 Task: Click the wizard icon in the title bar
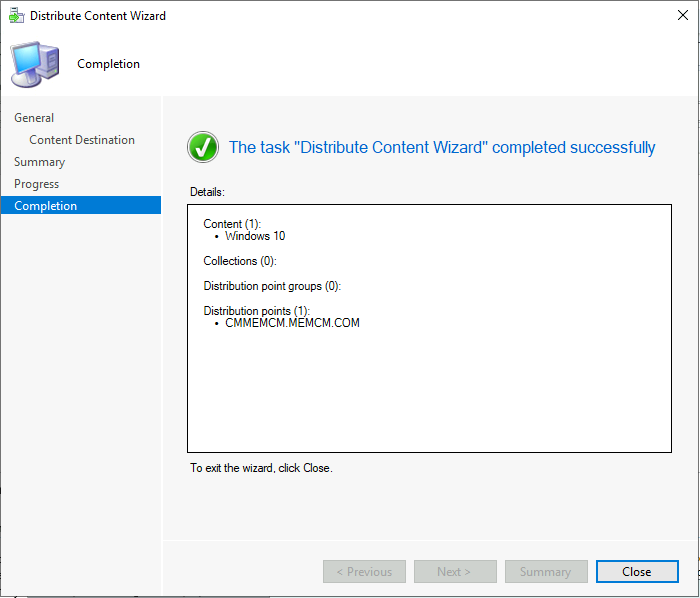[16, 16]
